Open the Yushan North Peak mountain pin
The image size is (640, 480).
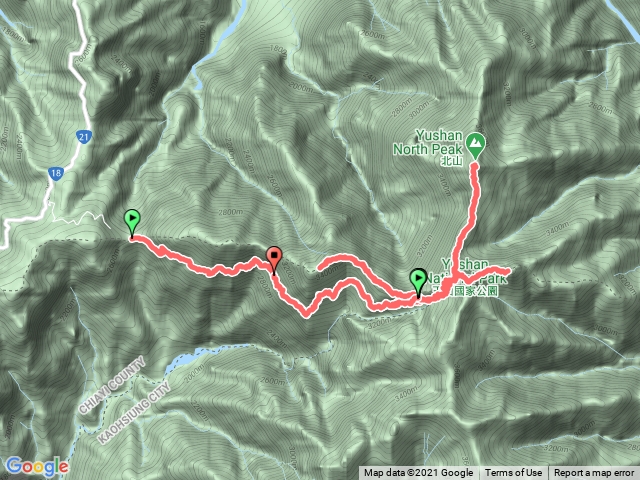475,146
